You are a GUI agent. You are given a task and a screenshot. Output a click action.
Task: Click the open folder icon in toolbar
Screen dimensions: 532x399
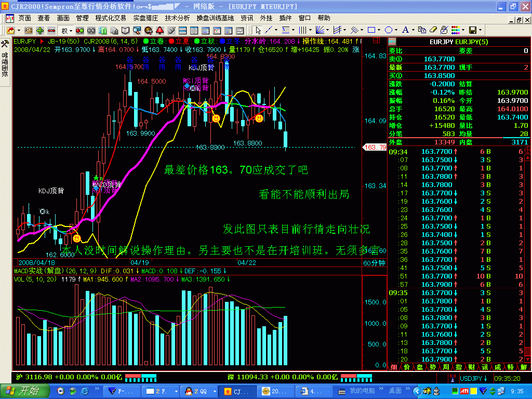click(x=11, y=31)
